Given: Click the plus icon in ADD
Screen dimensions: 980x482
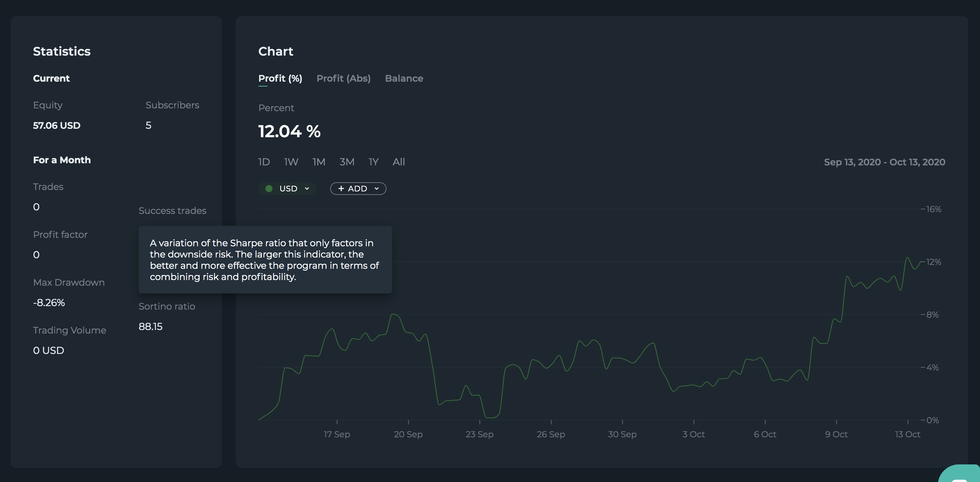Looking at the screenshot, I should tap(341, 189).
